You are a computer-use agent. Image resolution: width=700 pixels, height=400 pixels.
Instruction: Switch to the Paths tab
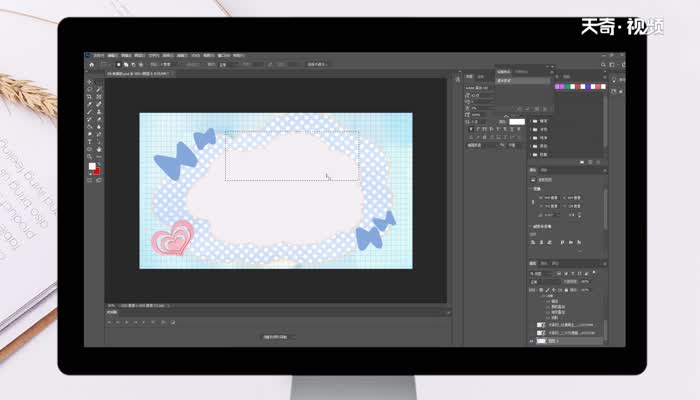point(555,263)
